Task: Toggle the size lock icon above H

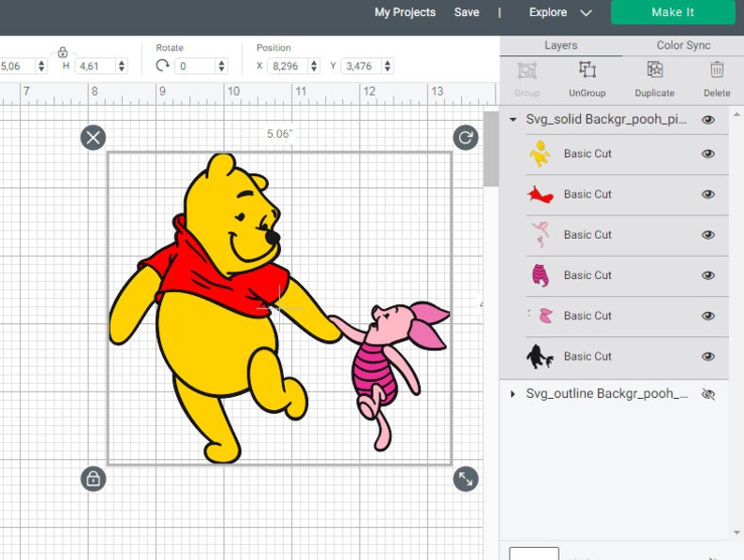Action: [63, 52]
